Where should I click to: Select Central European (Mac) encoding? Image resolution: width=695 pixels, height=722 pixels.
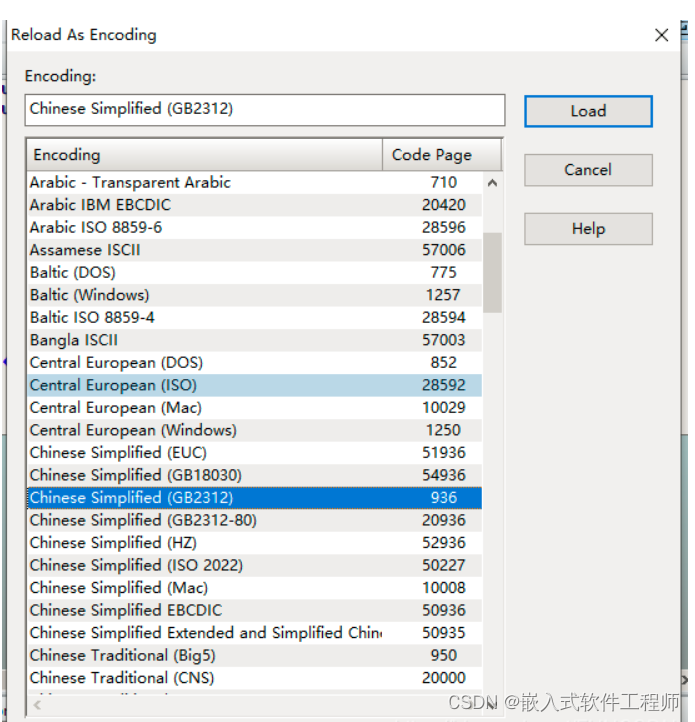tap(255, 408)
